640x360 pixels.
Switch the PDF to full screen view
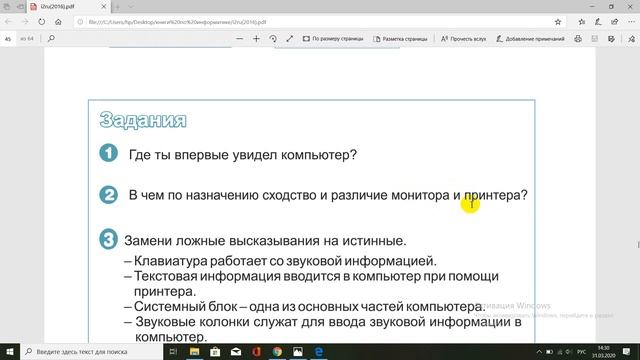tap(290, 39)
